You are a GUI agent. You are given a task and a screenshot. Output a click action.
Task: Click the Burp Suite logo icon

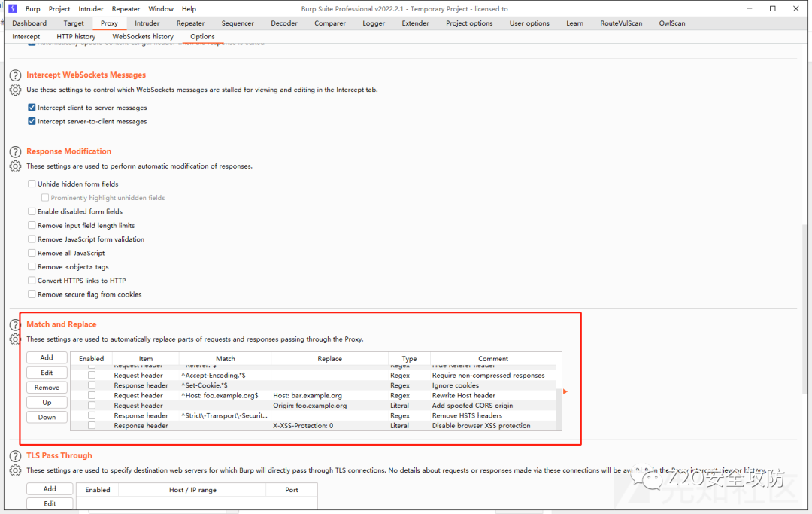tap(13, 8)
